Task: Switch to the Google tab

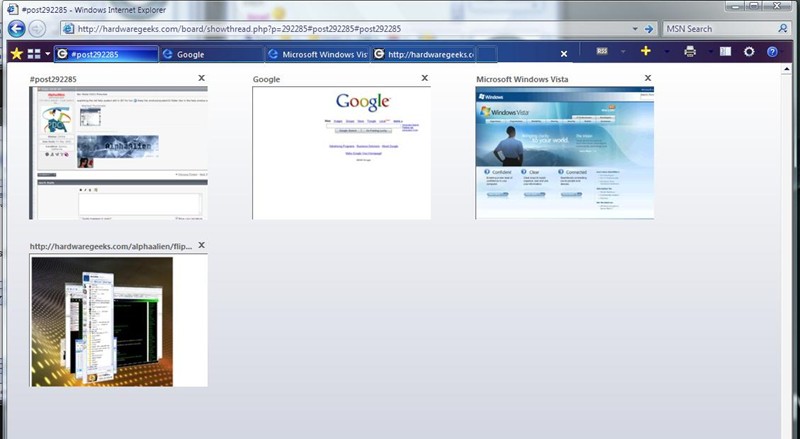Action: point(212,54)
